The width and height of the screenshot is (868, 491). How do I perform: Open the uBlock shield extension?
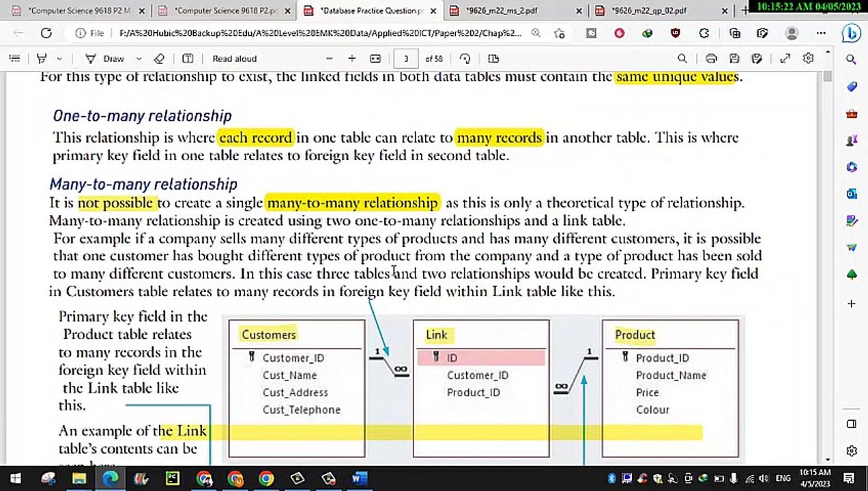[675, 33]
